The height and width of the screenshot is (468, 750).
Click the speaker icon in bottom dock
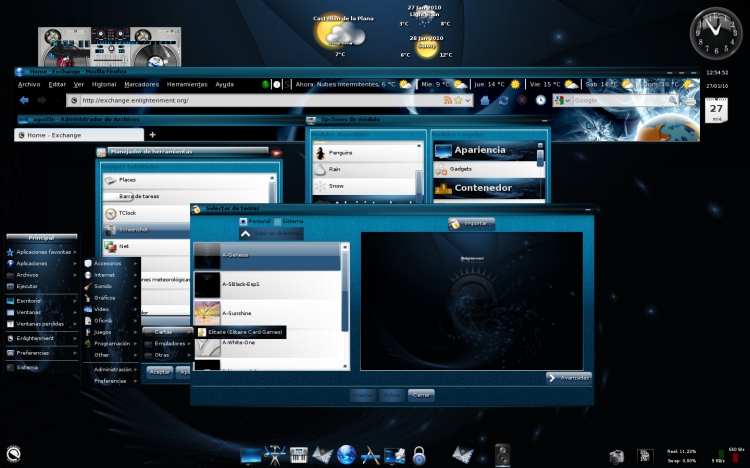(502, 455)
